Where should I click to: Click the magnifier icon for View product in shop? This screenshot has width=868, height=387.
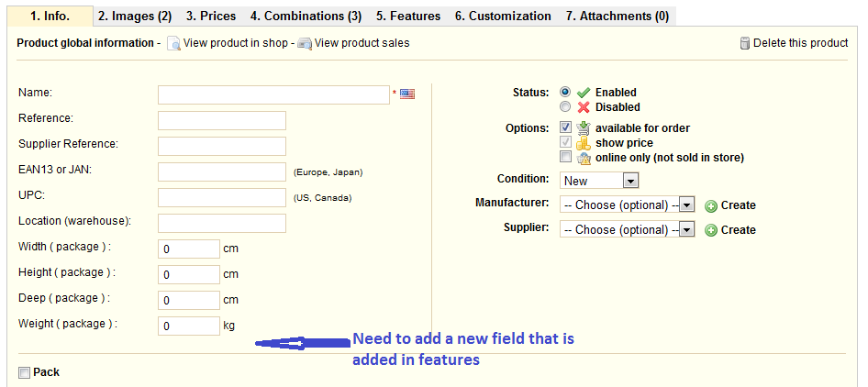tap(172, 44)
